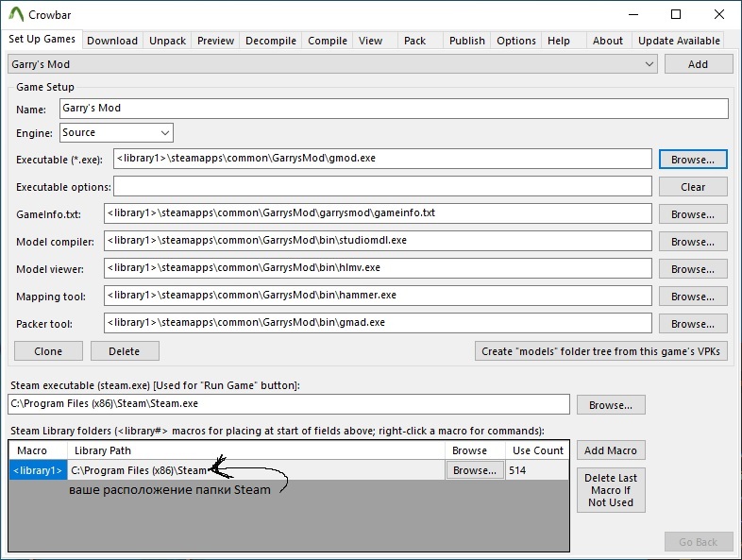Screen dimensions: 742x560
Task: Browse for the Model compiler
Action: coord(693,242)
